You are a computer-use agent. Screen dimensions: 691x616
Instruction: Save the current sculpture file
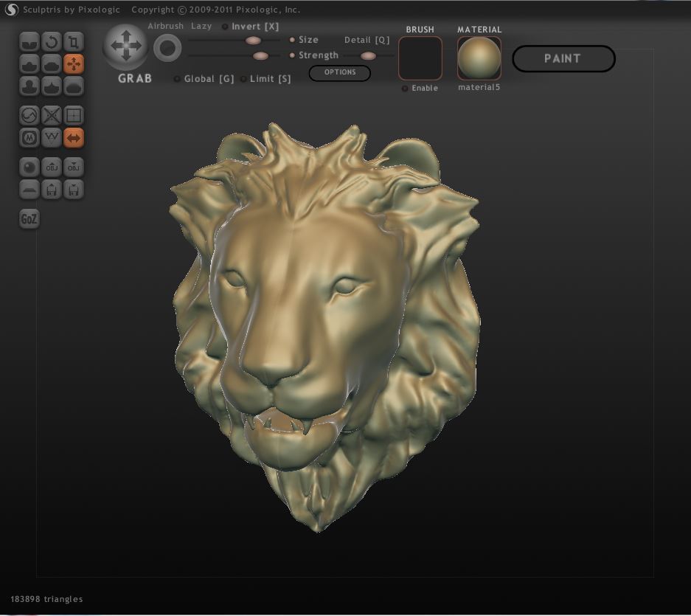(x=74, y=189)
